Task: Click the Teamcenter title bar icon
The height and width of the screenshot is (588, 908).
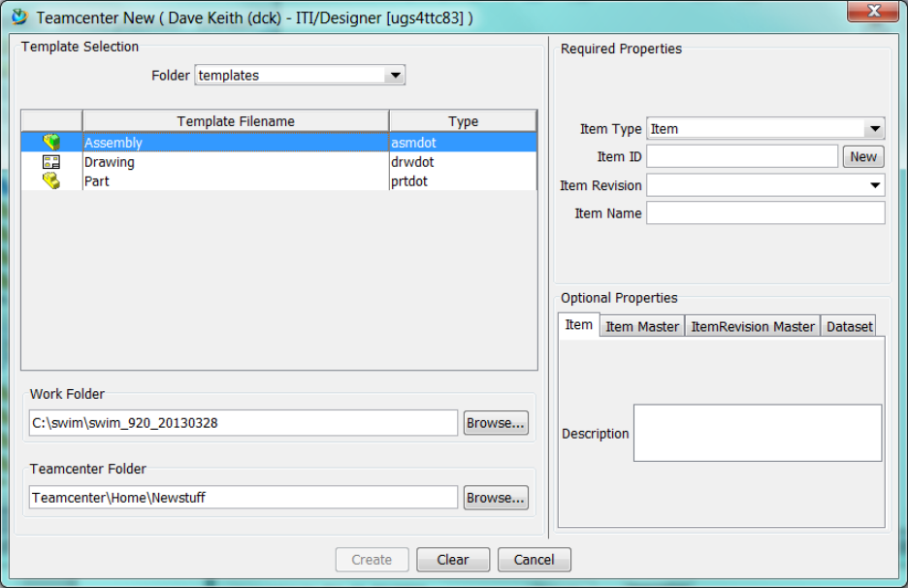Action: 19,16
